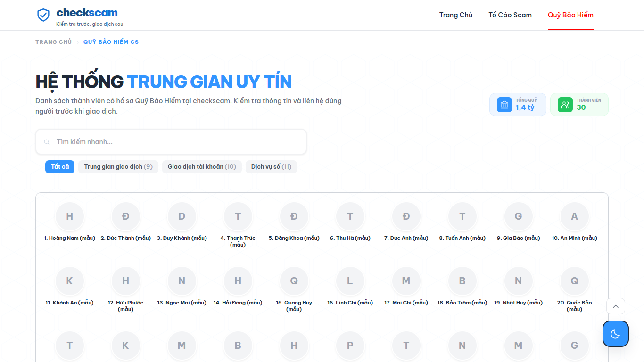This screenshot has height=362, width=644.
Task: Go to Trang Chủ in navigation
Action: [456, 15]
